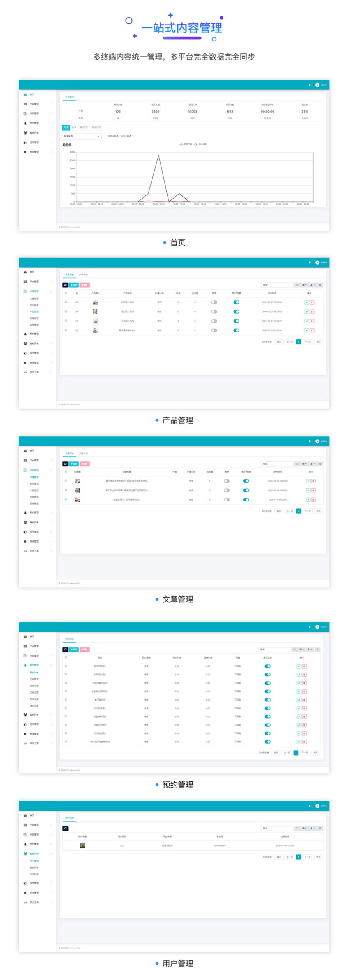The width and height of the screenshot is (349, 980).
Task: Click the edit pencil icon for product ID 312
Action: [x=307, y=330]
